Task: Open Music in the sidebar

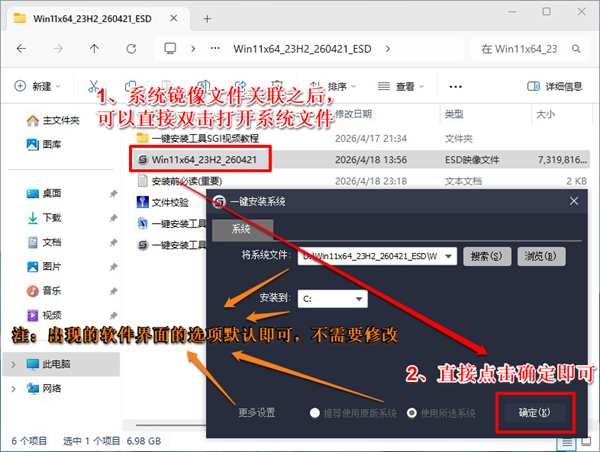Action: pyautogui.click(x=44, y=291)
